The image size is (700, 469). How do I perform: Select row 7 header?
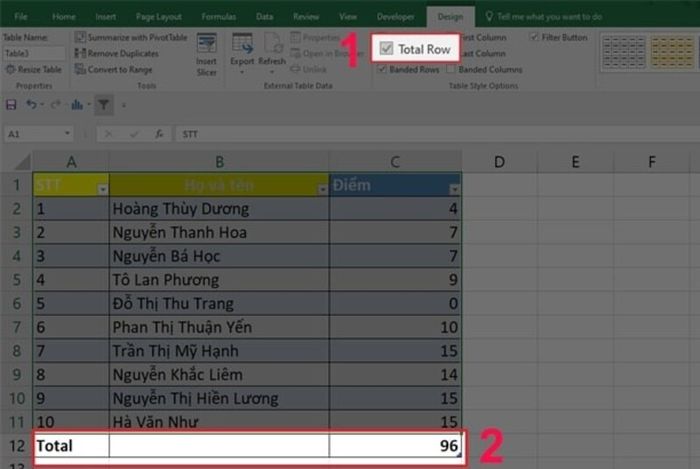click(17, 327)
